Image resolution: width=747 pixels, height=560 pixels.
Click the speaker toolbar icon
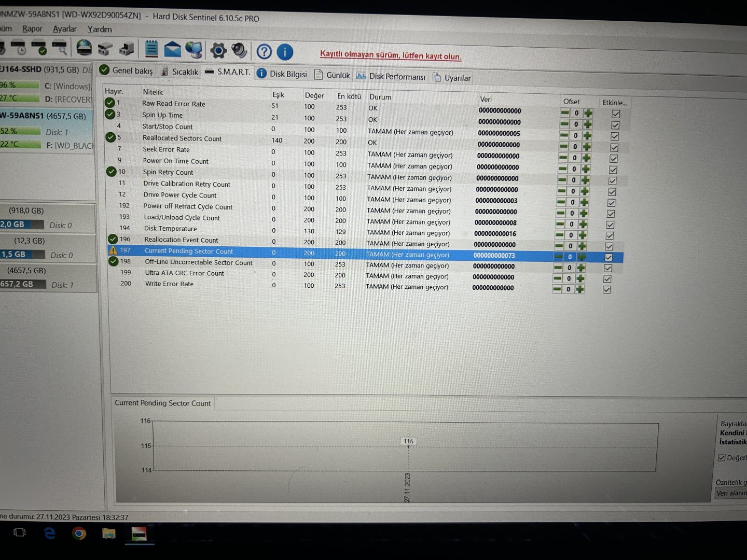click(239, 50)
